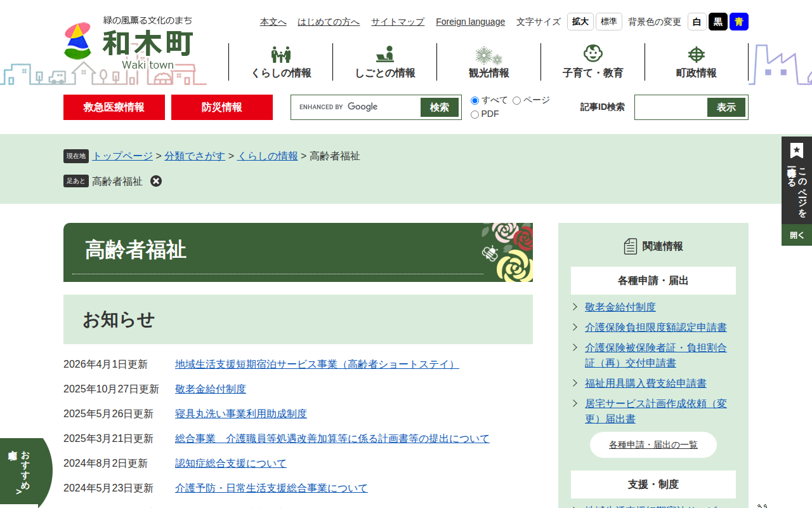The image size is (812, 508).
Task: Expand the 開く save-page panel
Action: click(797, 235)
